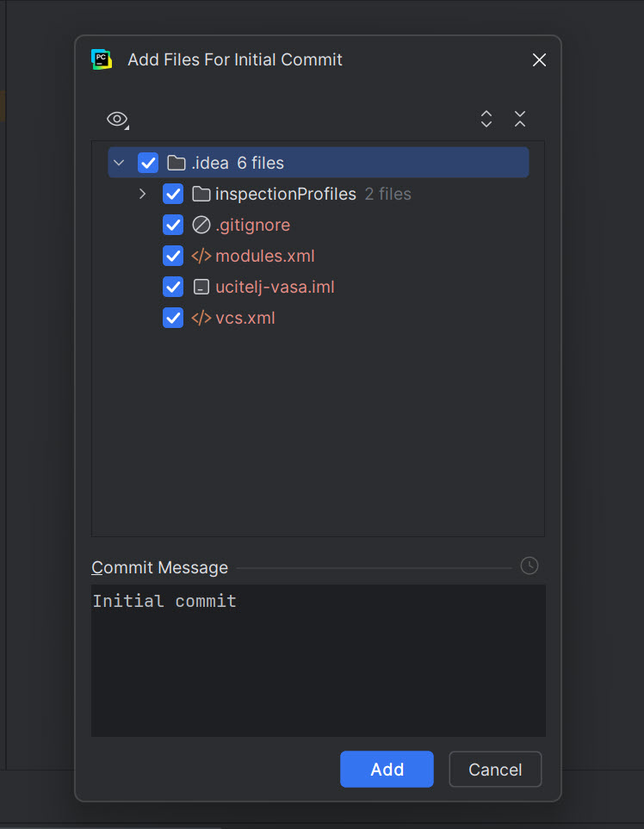Collapse the .idea tree node

(x=119, y=163)
